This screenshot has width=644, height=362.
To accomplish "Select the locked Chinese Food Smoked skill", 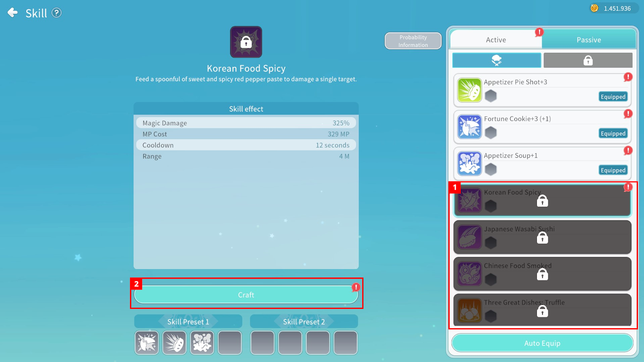I will click(542, 274).
